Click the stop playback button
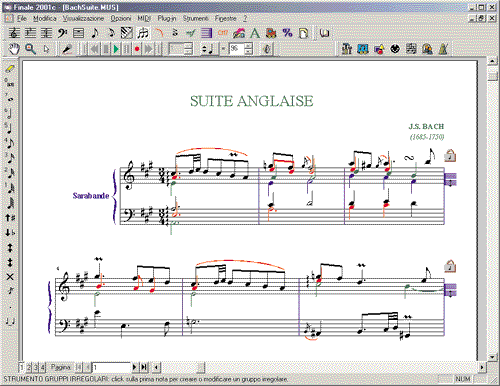 [106, 49]
